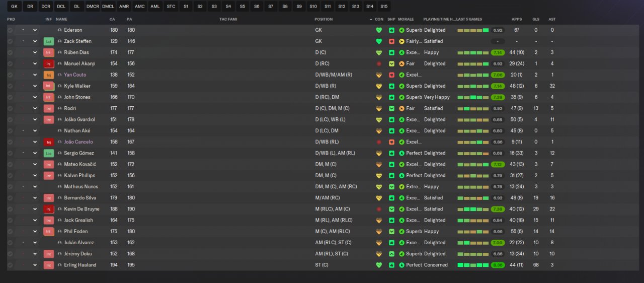Click the morale icon for Erling Haaland

point(401,265)
